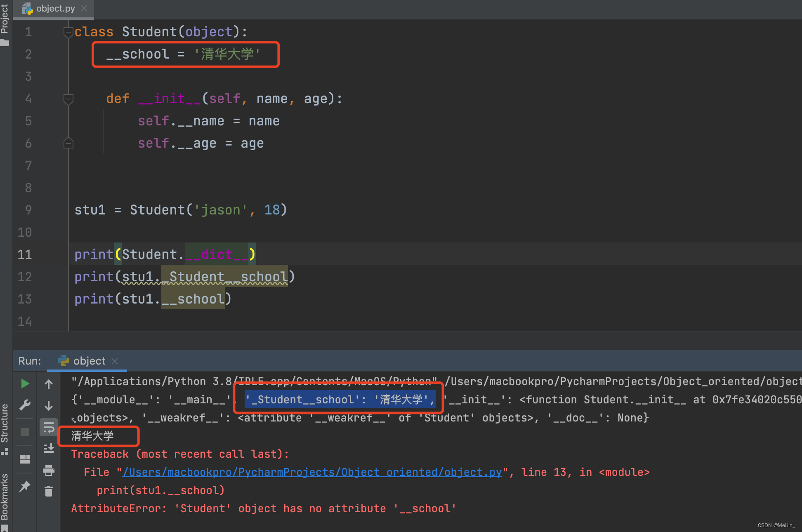This screenshot has height=532, width=802.
Task: Pin the run tab with pin icon
Action: (25, 486)
